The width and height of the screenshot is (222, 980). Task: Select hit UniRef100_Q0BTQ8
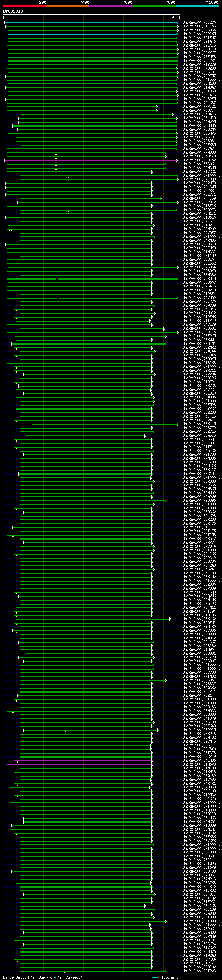pyautogui.click(x=199, y=871)
